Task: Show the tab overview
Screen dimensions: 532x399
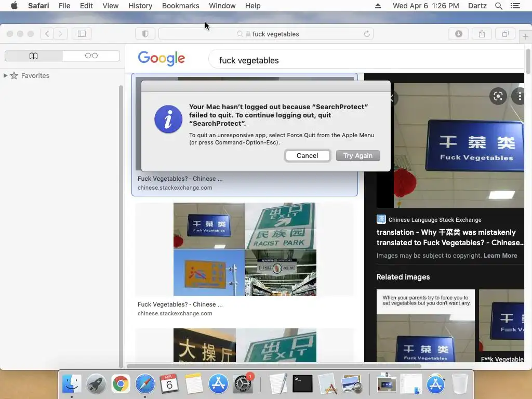Action: [505, 34]
